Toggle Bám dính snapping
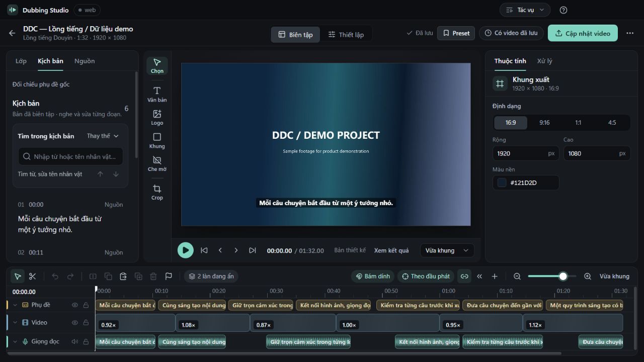 pyautogui.click(x=373, y=276)
